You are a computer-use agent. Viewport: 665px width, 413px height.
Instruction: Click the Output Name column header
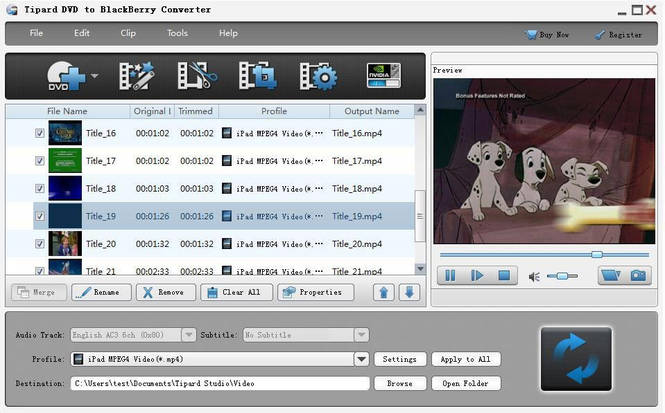click(372, 111)
